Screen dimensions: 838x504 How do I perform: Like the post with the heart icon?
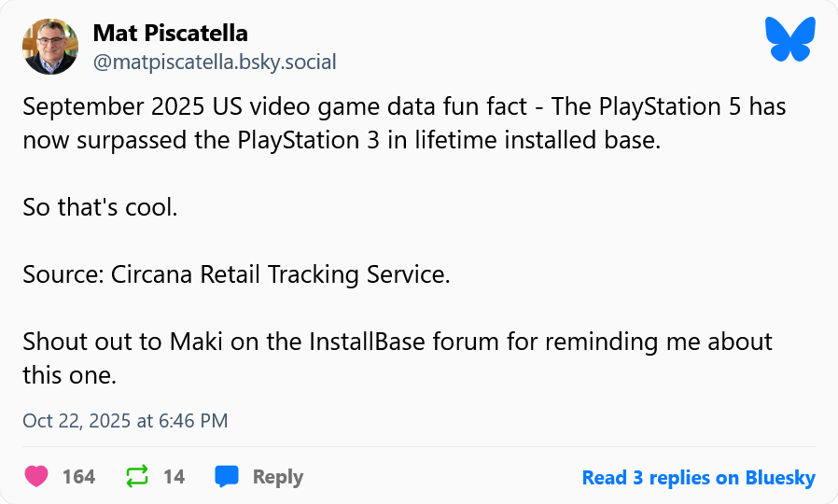point(36,477)
